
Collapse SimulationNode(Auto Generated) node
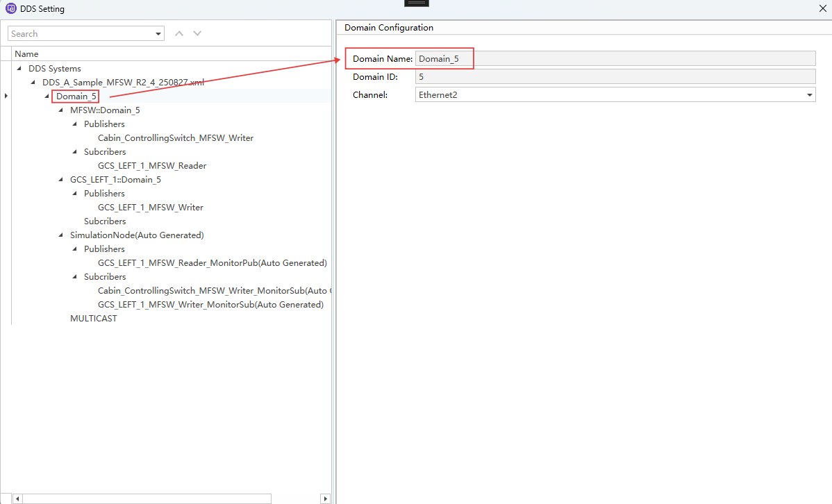click(x=61, y=235)
